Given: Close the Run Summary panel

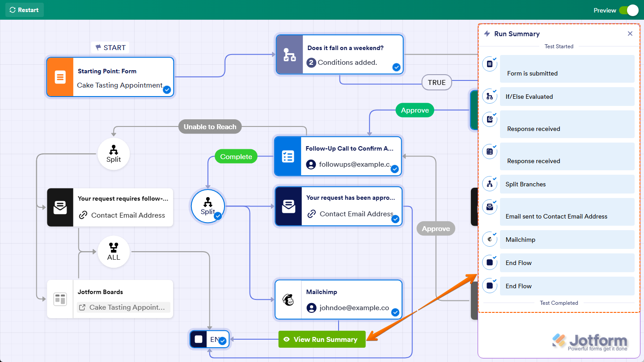Looking at the screenshot, I should 630,33.
